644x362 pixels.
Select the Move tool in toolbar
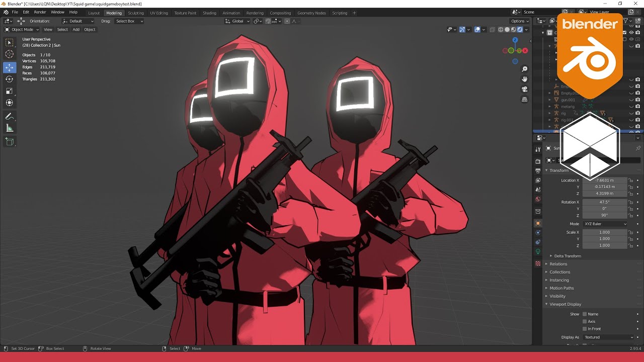pos(9,67)
